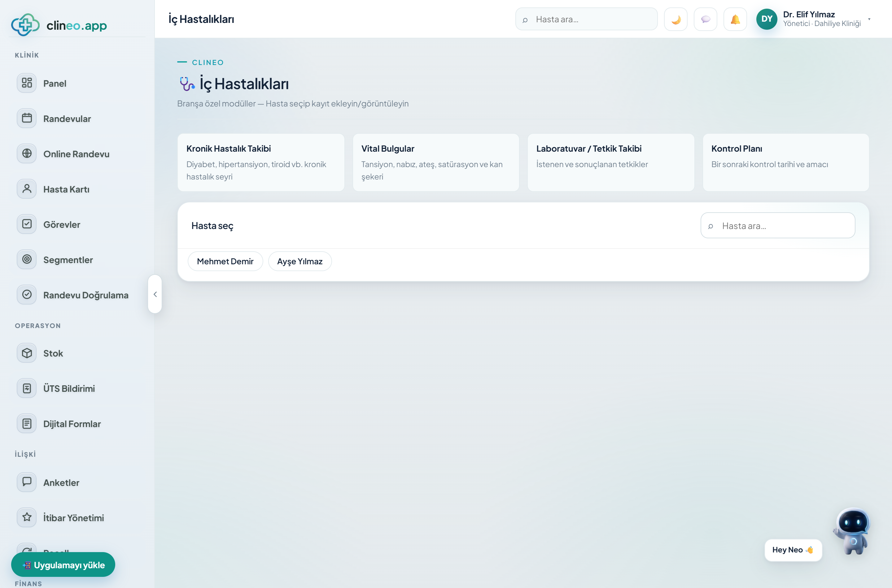The height and width of the screenshot is (588, 892).
Task: Click the Hasta Kartı person icon
Action: [27, 189]
